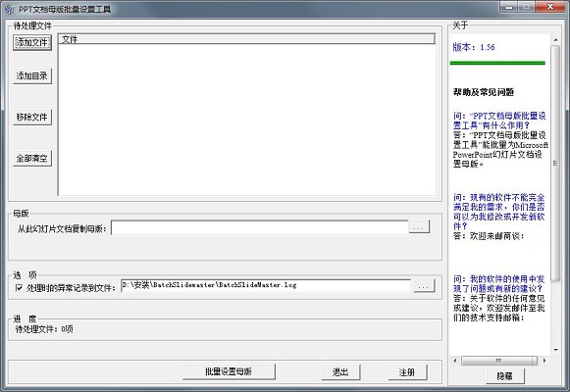Image resolution: width=570 pixels, height=392 pixels.
Task: Click the master slide source path field
Action: click(x=260, y=227)
